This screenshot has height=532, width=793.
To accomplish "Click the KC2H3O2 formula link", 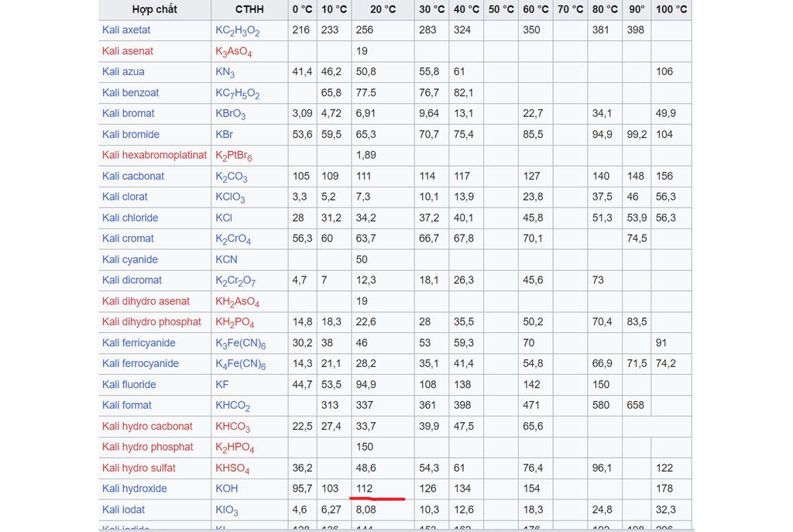I will point(238,31).
